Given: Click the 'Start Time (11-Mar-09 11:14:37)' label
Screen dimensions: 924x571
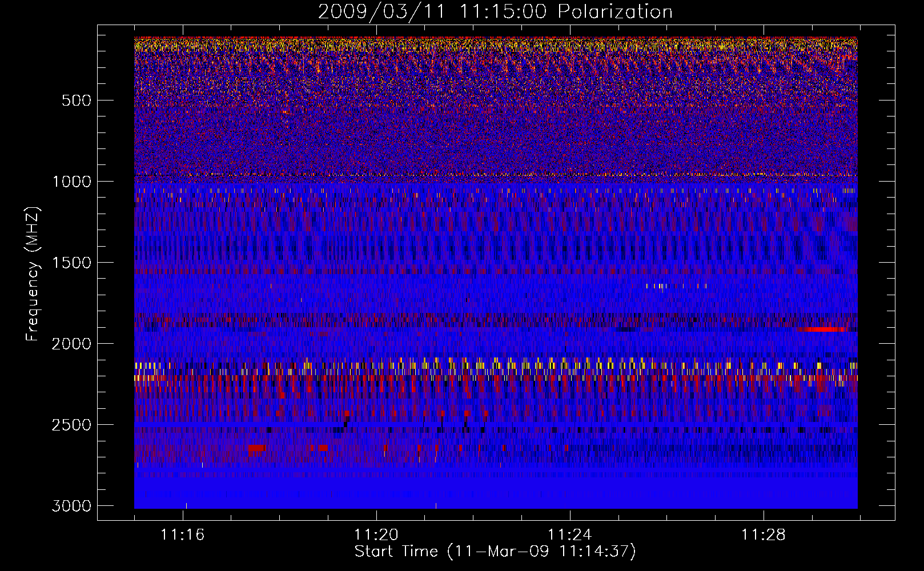Looking at the screenshot, I should 495,552.
